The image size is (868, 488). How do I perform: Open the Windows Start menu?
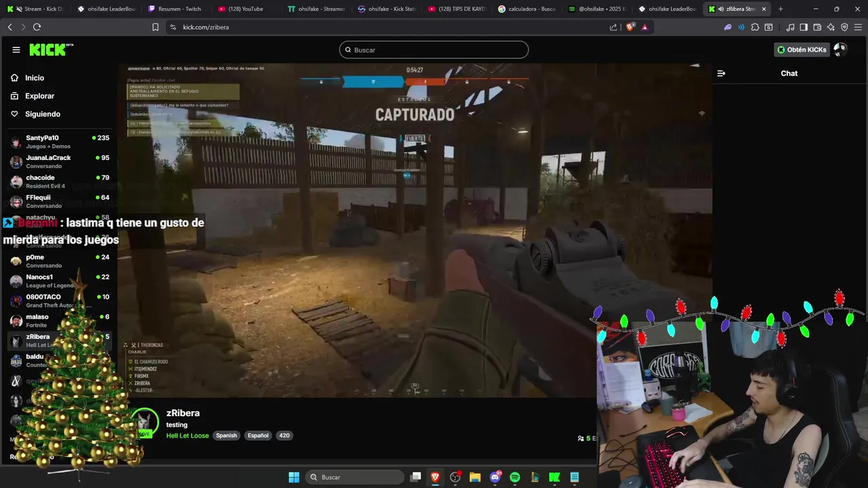tap(294, 477)
